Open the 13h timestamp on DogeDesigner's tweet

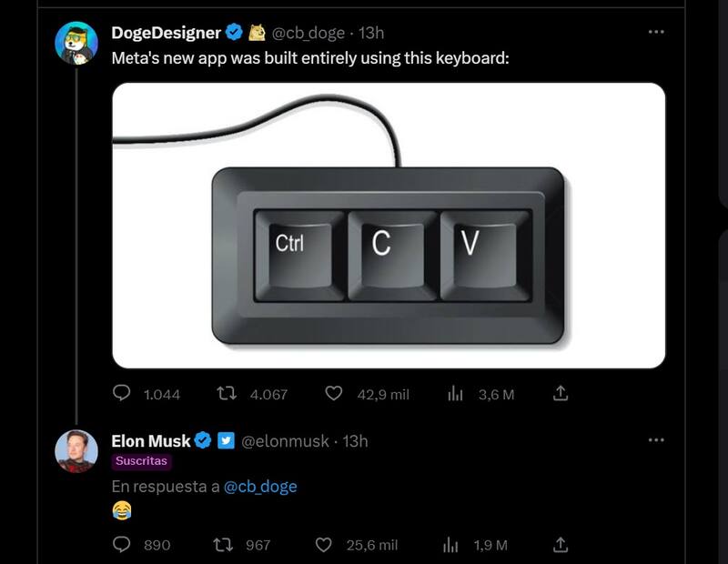pos(371,33)
